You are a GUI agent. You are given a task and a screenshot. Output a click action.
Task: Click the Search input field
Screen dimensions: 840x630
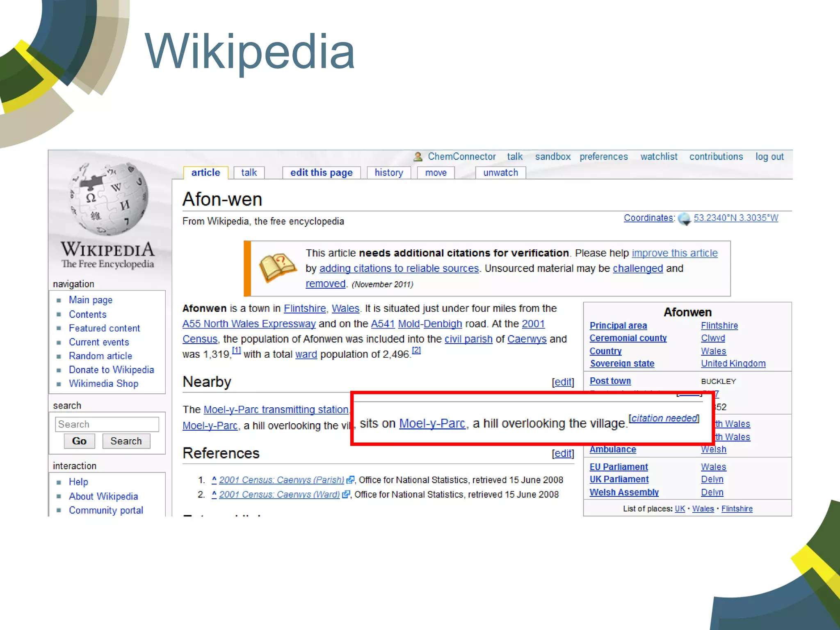pyautogui.click(x=107, y=424)
